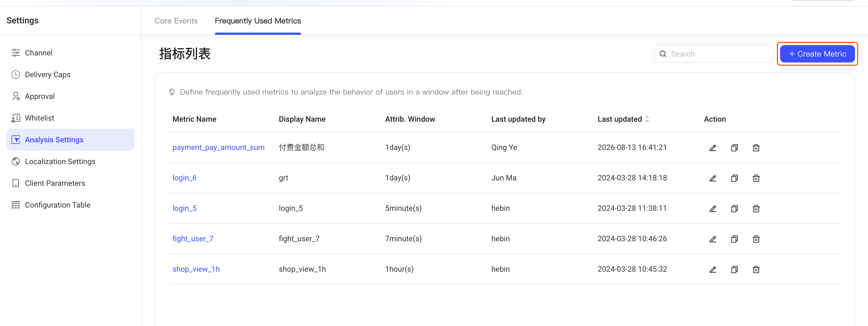The height and width of the screenshot is (326, 868).
Task: Click the 'Qing Ye' updated-by cell
Action: pyautogui.click(x=504, y=148)
